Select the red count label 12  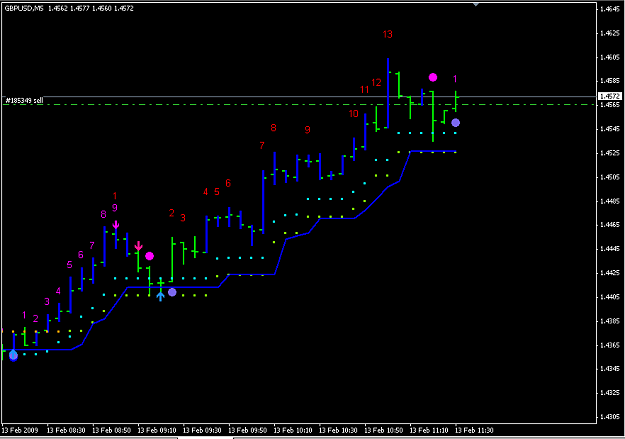[376, 83]
